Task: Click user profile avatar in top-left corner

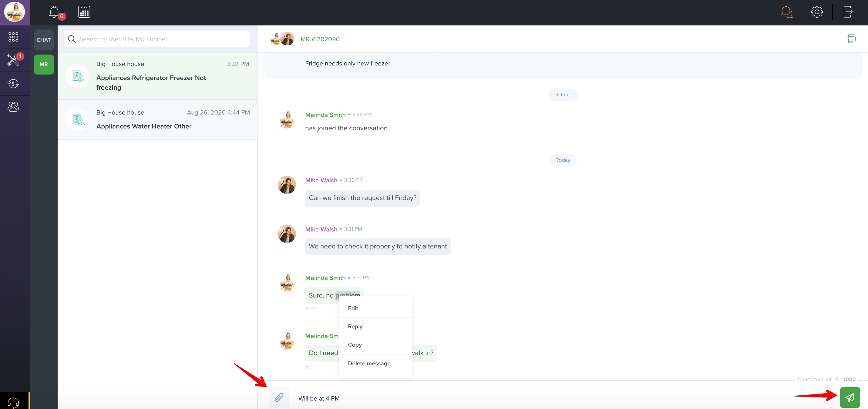Action: pos(15,12)
